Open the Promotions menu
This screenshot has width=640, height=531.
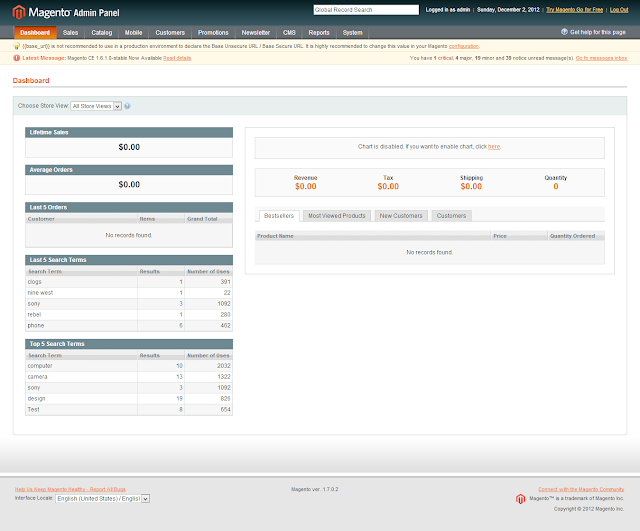(x=213, y=33)
